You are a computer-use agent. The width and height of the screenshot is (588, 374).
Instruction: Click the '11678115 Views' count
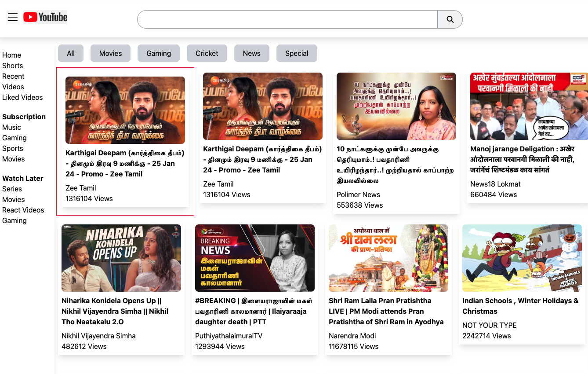tap(353, 346)
